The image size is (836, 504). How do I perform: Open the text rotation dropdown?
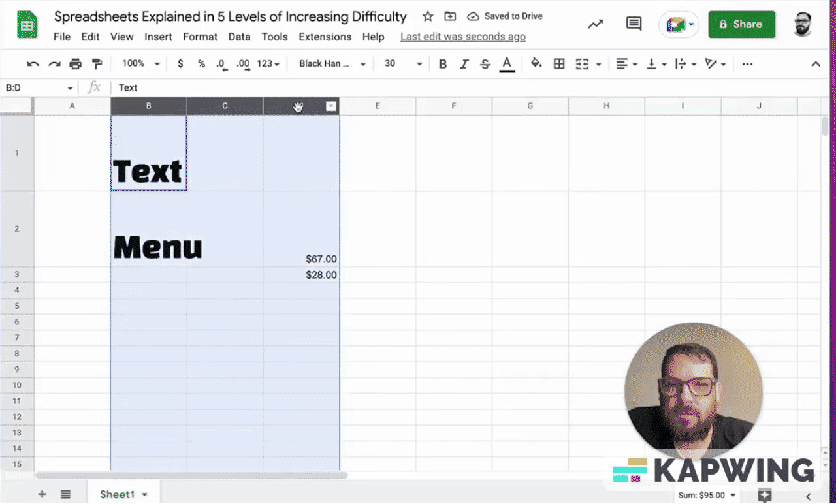coord(716,64)
